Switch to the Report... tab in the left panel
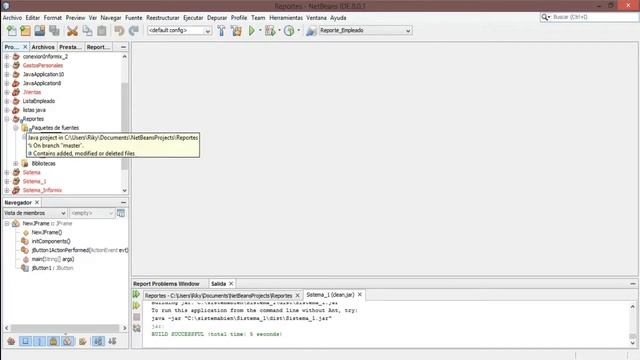Screen dimensions: 640x360 click(98, 47)
